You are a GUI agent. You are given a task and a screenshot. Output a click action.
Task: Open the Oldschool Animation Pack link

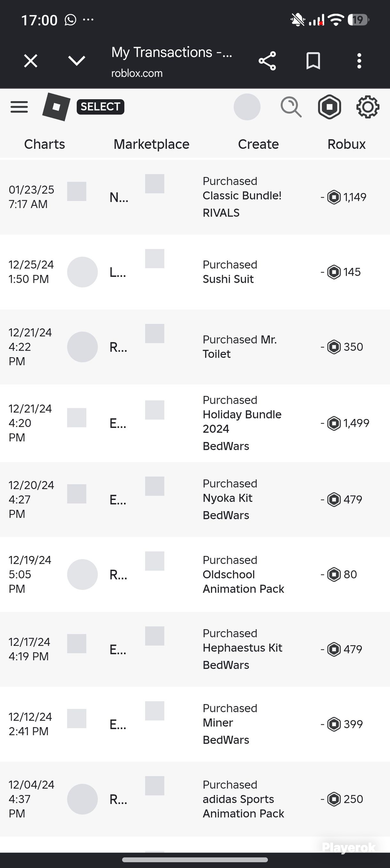click(x=243, y=581)
